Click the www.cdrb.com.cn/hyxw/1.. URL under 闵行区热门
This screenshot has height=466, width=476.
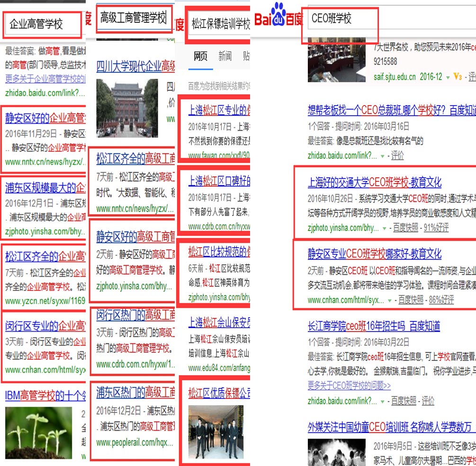(x=135, y=364)
